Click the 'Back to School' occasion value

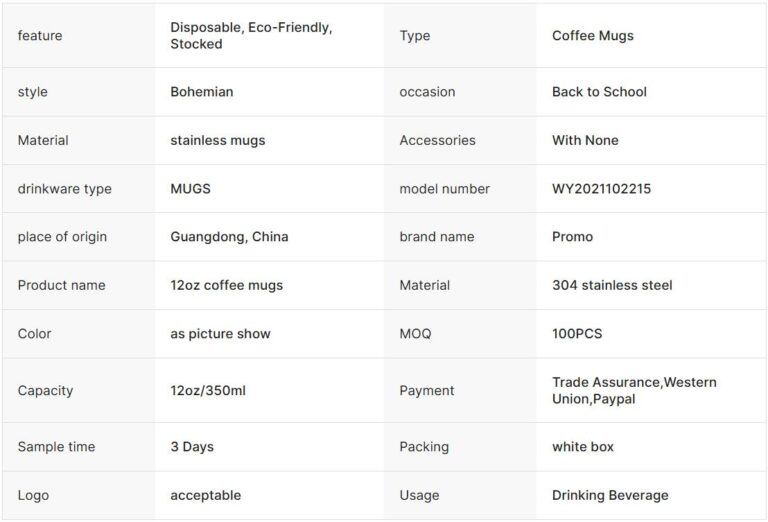click(599, 92)
